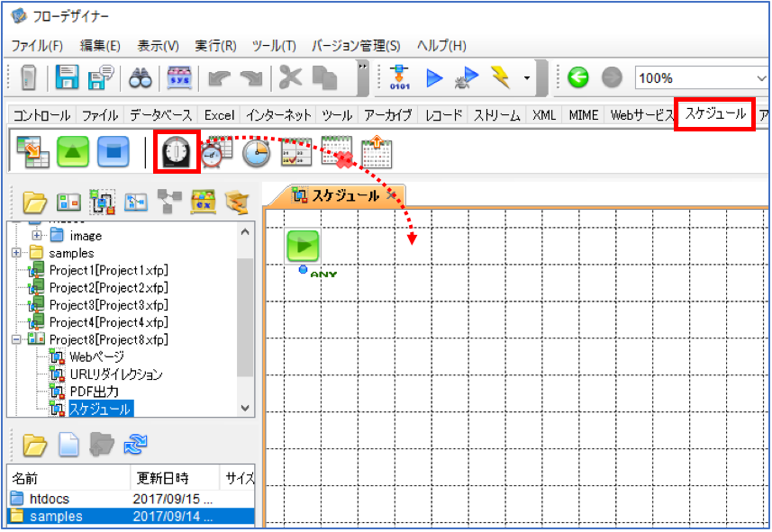Open the 実行(R) menu
772x532 pixels.
coord(215,46)
